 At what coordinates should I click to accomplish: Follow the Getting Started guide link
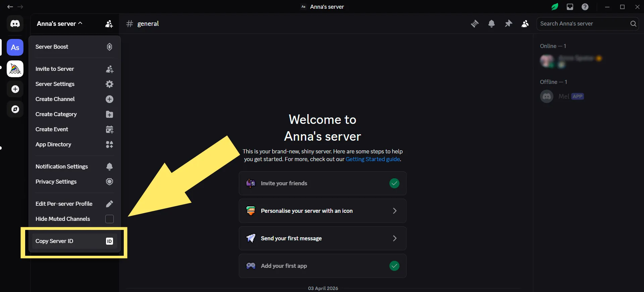(x=373, y=159)
